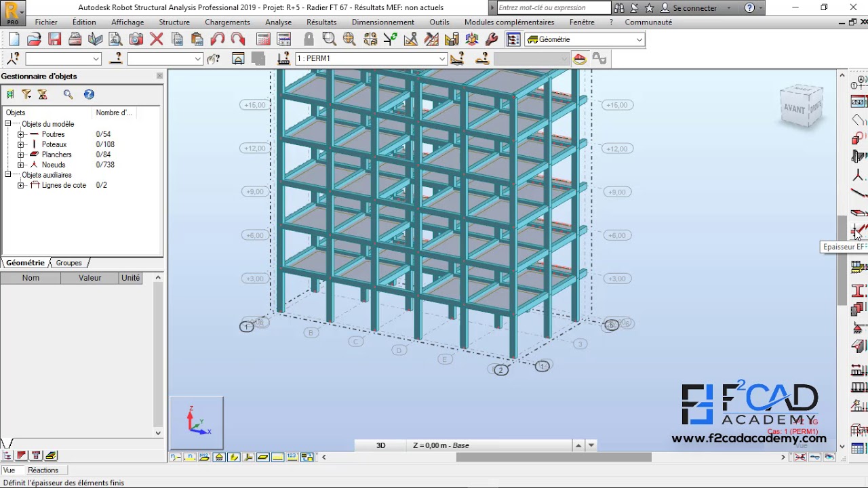Open the bar selection dropdown list
Screen dimensions: 868x488
pos(198,59)
